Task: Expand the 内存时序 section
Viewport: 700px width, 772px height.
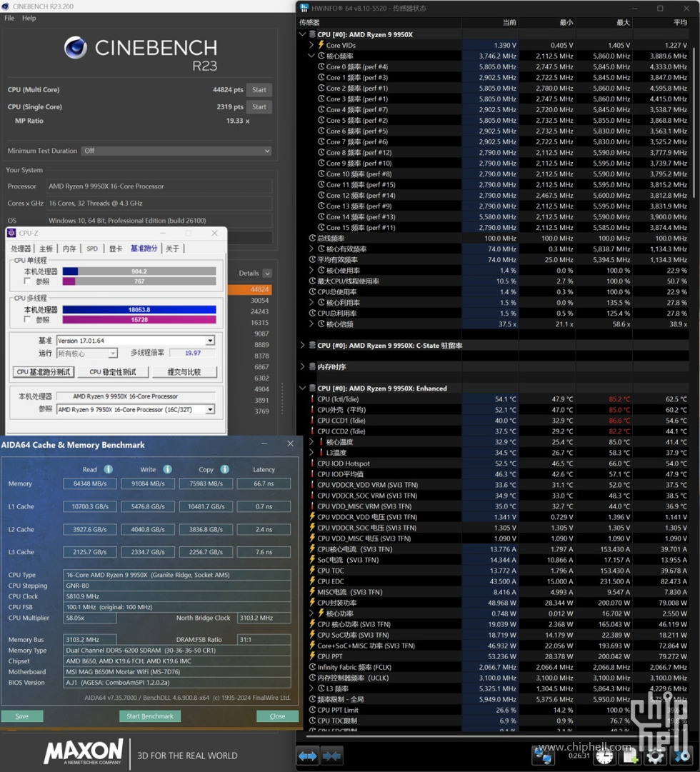Action: point(302,366)
